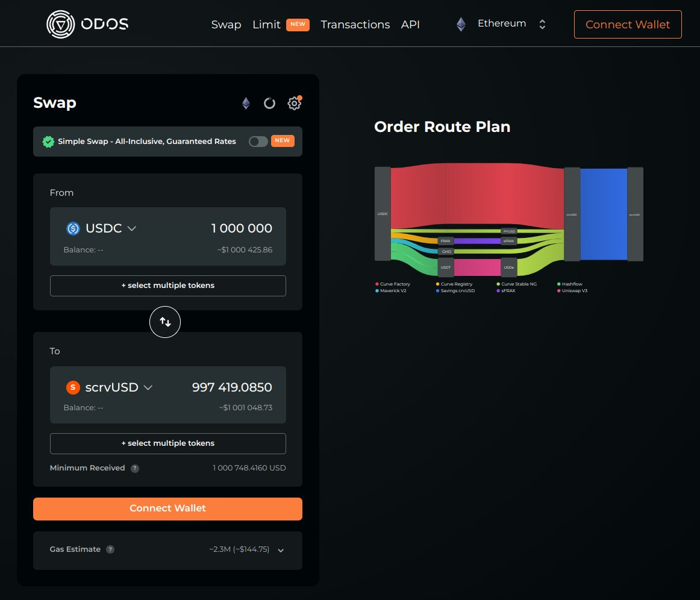Screen dimensions: 700x600
Task: Open the API page
Action: (x=410, y=25)
